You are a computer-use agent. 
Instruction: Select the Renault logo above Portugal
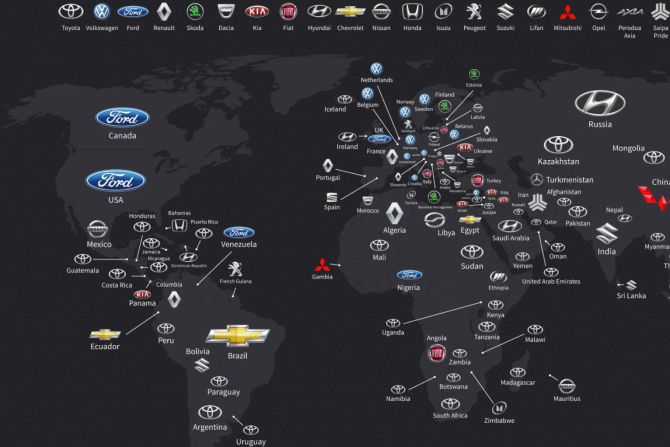coord(328,166)
